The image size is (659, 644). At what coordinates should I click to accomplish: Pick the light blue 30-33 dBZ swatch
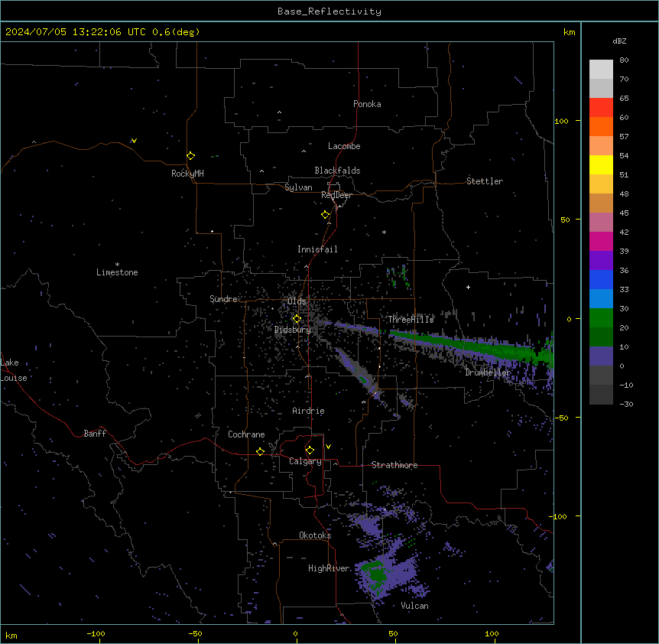pyautogui.click(x=601, y=299)
